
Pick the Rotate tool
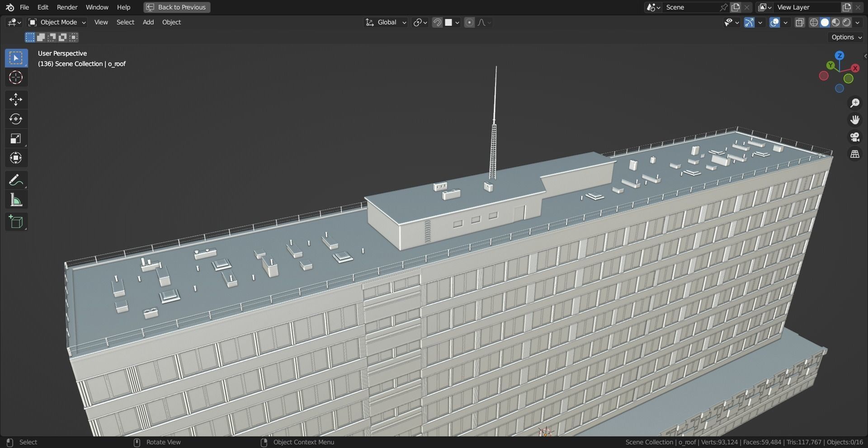[16, 119]
